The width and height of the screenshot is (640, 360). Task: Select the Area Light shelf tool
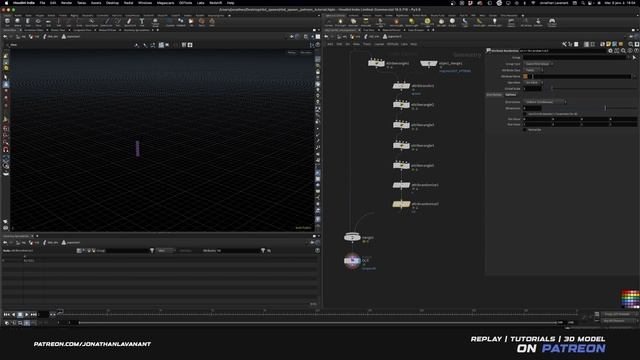point(365,22)
